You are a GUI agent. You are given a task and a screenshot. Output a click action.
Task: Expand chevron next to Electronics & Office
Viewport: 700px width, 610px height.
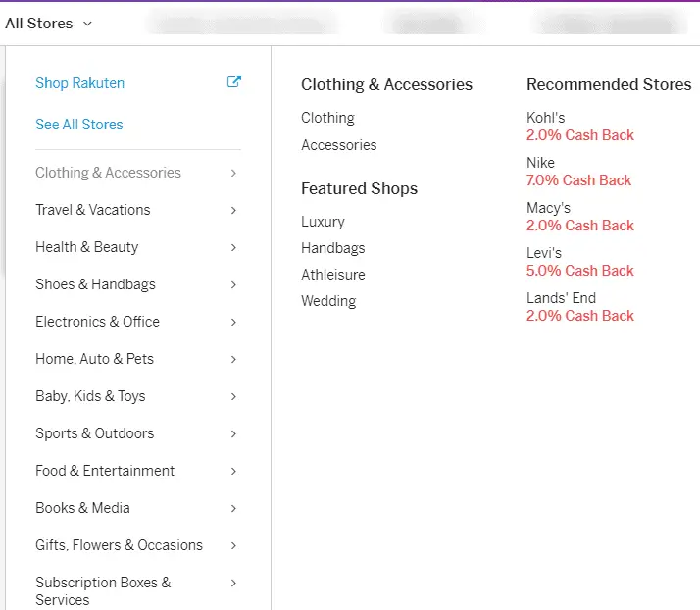[233, 322]
